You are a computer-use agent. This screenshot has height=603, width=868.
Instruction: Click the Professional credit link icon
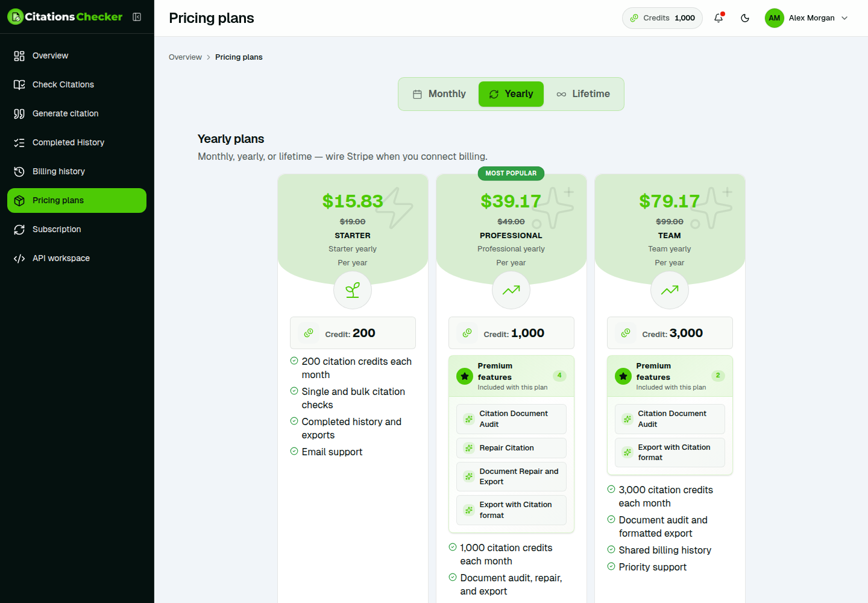pos(467,333)
